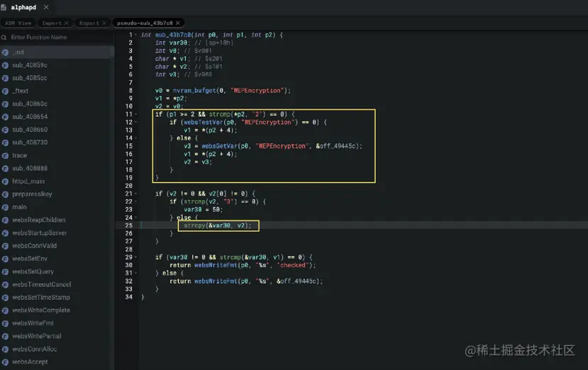Click the function icon beside websStartupServer
Image resolution: width=588 pixels, height=370 pixels.
point(5,233)
